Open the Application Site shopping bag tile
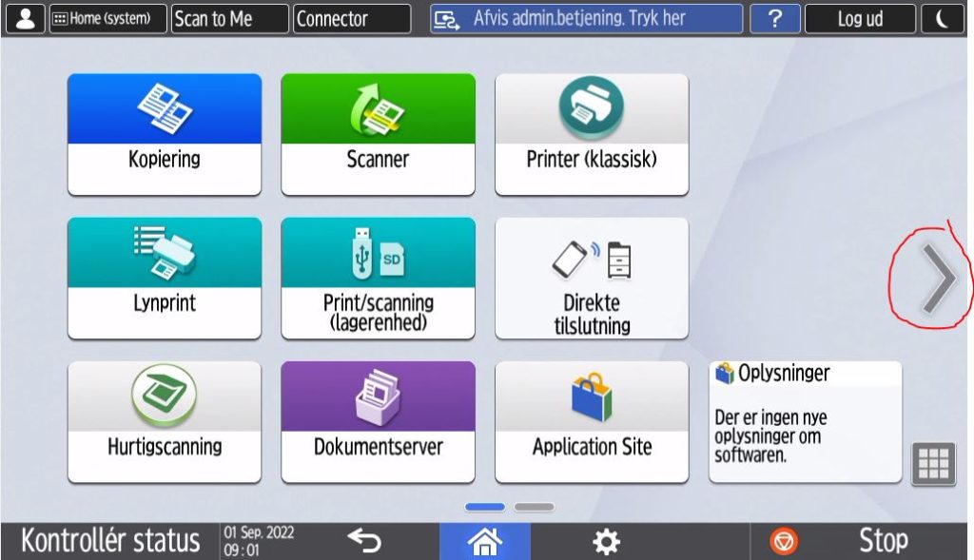Image resolution: width=974 pixels, height=560 pixels. pos(592,421)
